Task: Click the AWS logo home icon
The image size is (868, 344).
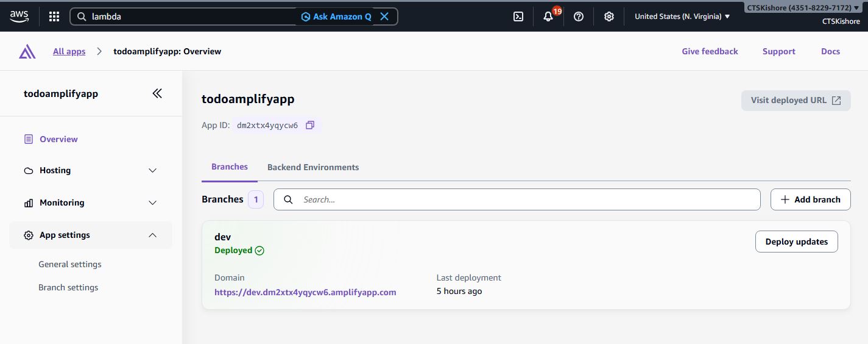Action: coord(19,16)
